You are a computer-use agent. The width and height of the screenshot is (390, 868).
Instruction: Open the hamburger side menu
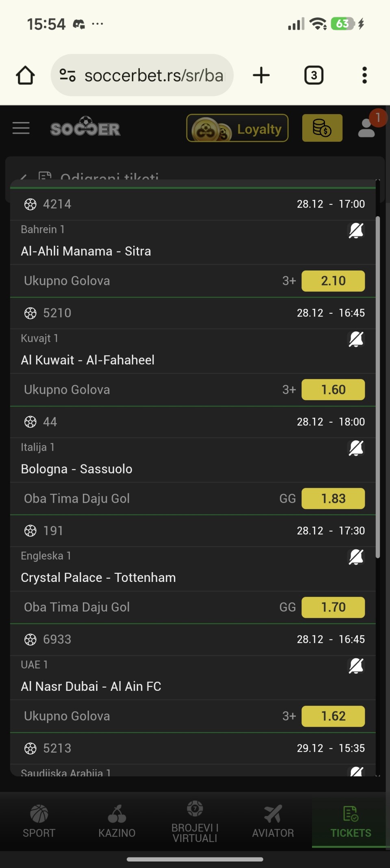[21, 128]
